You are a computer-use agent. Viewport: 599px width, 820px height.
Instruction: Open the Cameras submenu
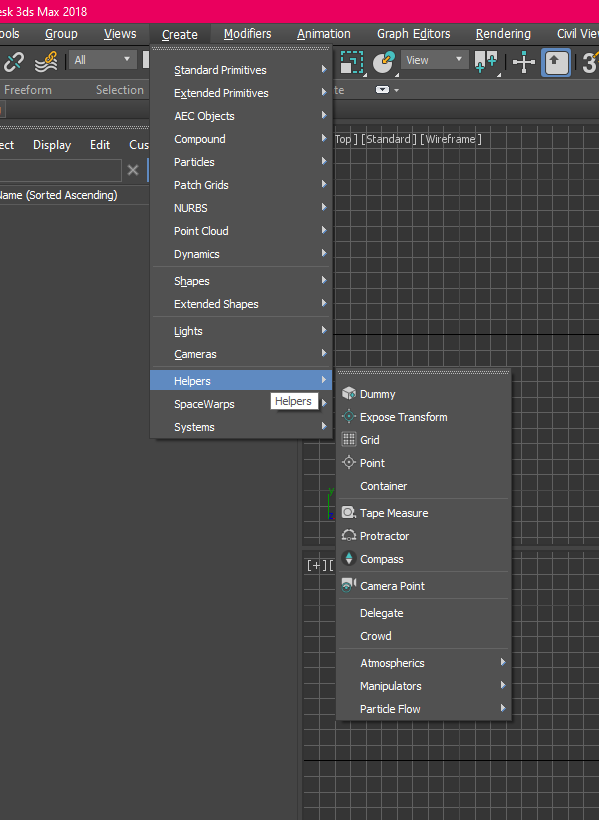click(x=241, y=354)
